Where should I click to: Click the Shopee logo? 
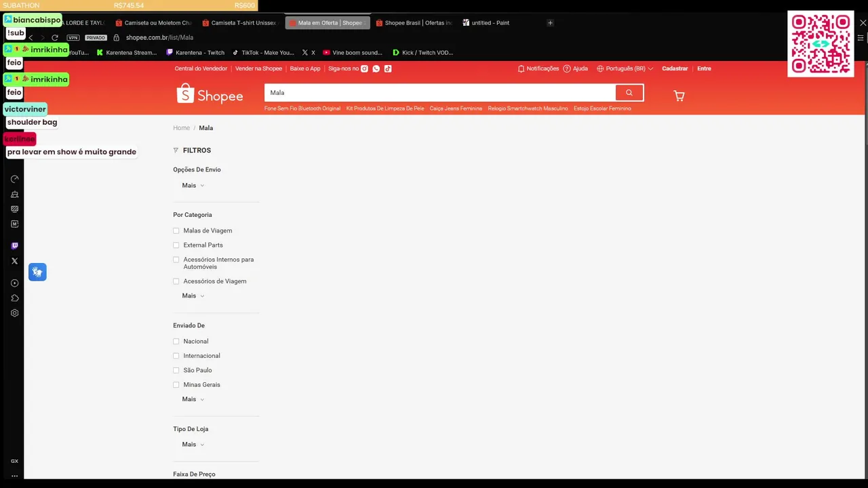(210, 94)
